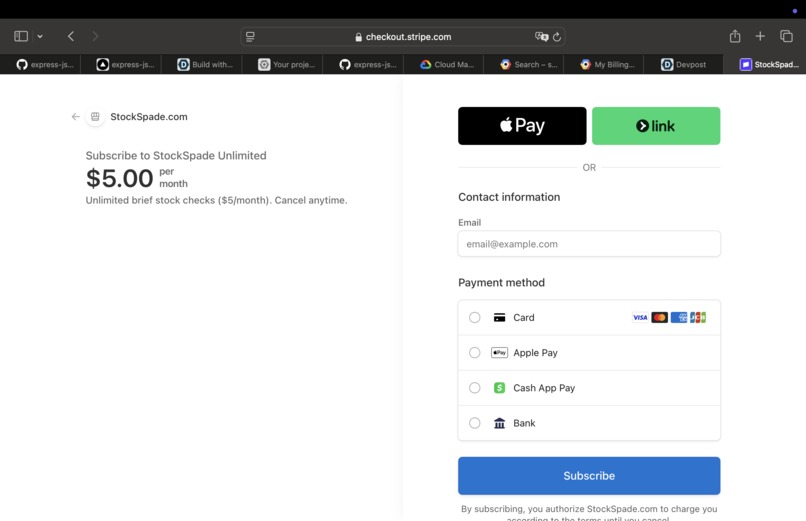Open the sidebar options dropdown arrow
Viewport: 806px width, 521px height.
pyautogui.click(x=40, y=36)
